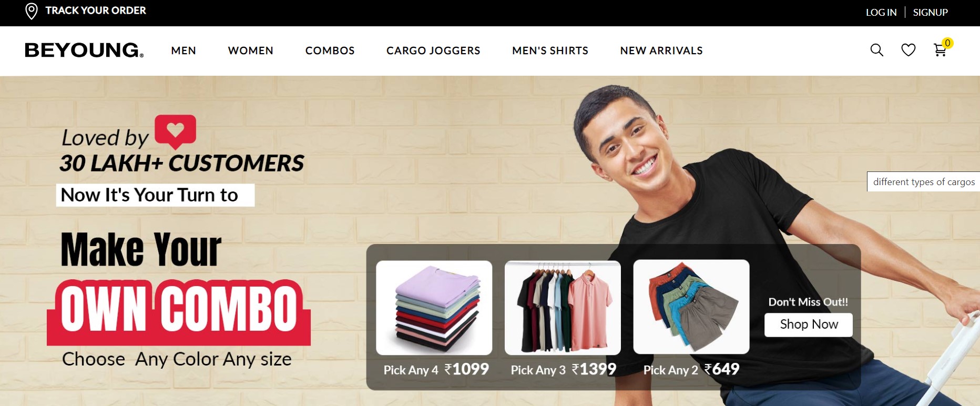Click the Shop Now button
This screenshot has height=406, width=980.
(809, 324)
